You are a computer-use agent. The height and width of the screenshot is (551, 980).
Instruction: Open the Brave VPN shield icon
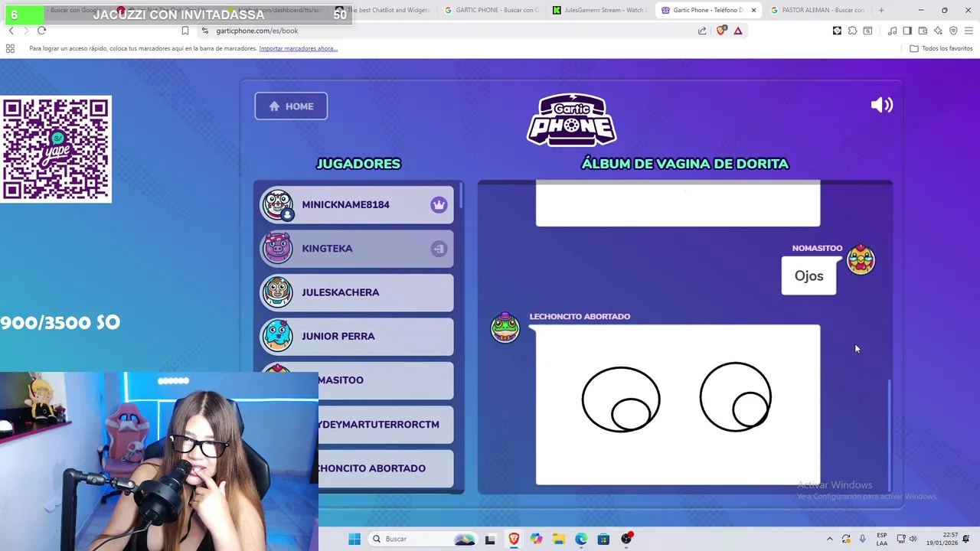point(953,31)
